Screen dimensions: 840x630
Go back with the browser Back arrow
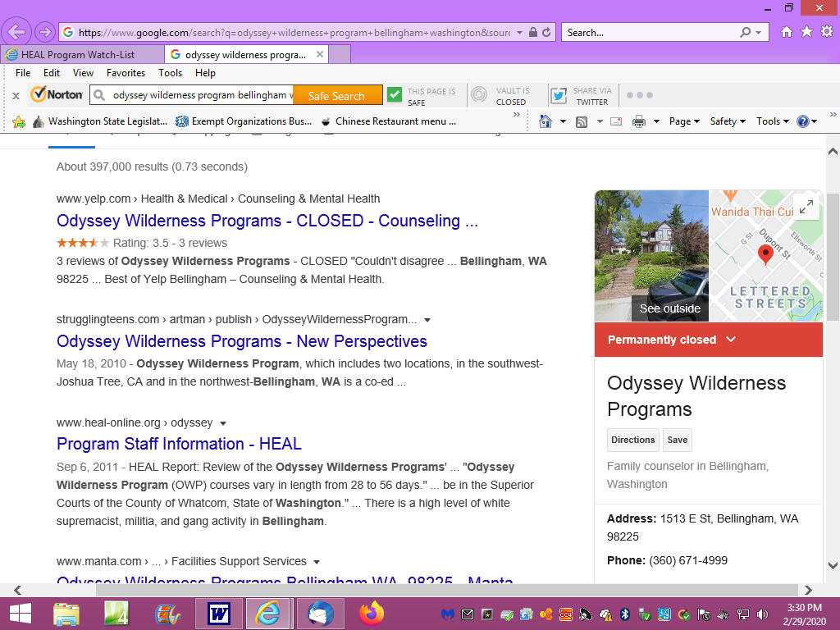(x=16, y=32)
